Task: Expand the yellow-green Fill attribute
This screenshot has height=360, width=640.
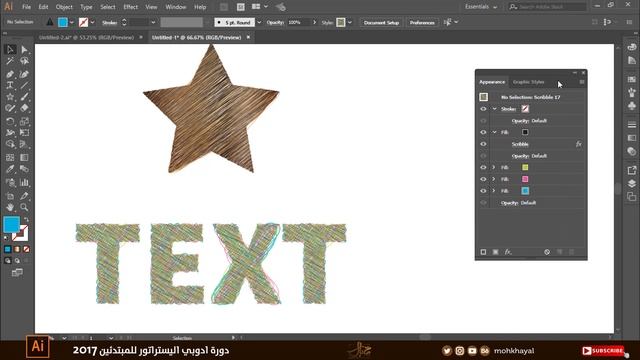Action: [494, 167]
